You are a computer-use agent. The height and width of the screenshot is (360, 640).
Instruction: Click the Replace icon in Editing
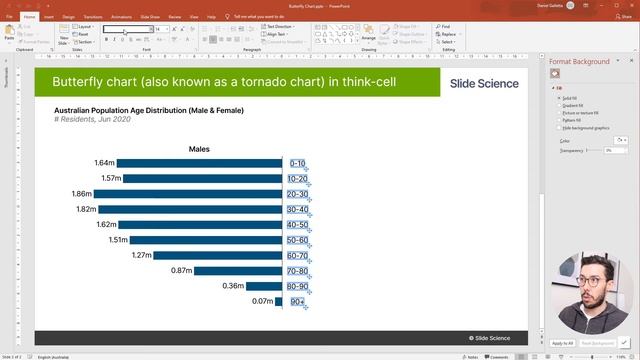438,34
